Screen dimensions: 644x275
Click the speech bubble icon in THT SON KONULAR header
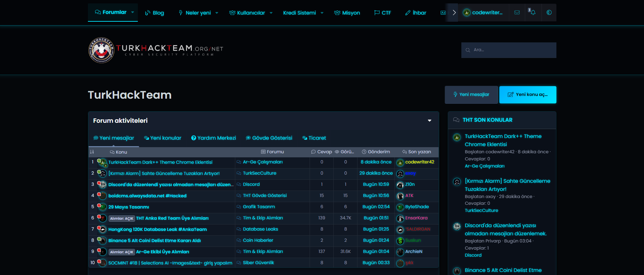coord(456,120)
